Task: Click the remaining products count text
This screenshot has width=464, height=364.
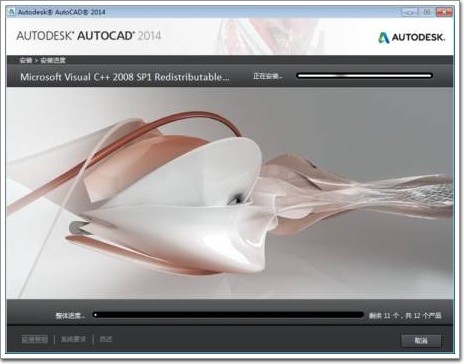Action: point(405,315)
